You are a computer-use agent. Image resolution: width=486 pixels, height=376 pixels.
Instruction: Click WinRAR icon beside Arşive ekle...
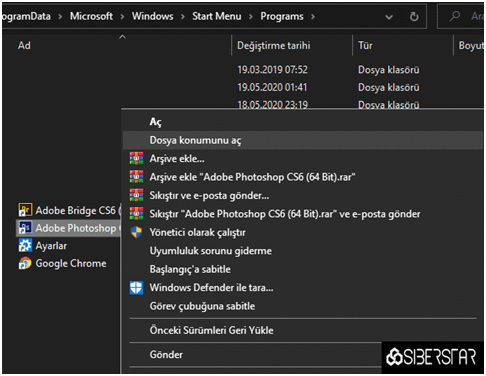tap(136, 158)
